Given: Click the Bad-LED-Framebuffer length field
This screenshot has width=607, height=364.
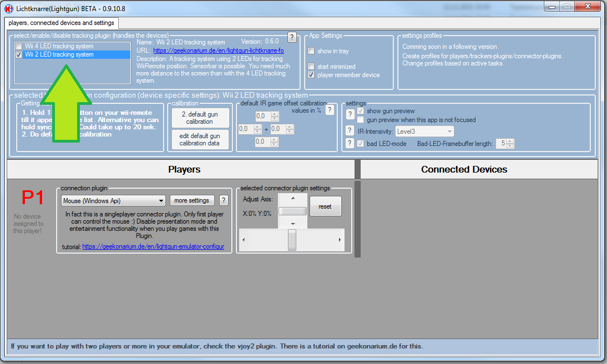Looking at the screenshot, I should [502, 144].
